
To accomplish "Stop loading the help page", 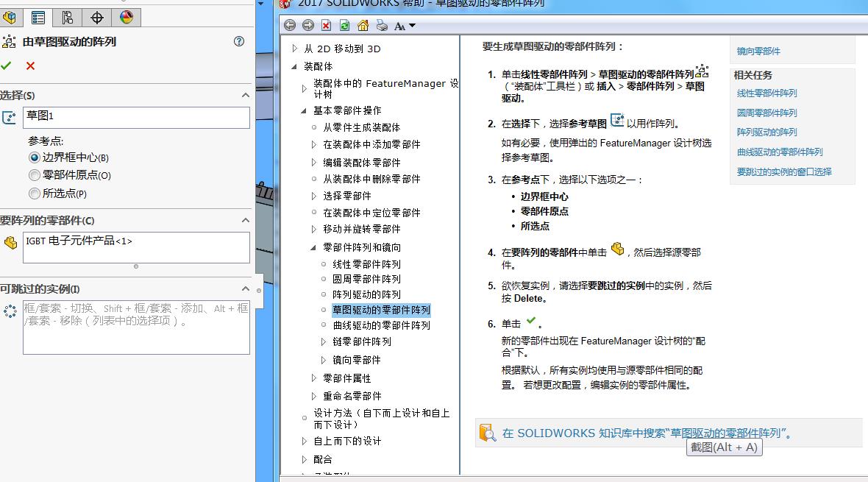I will pyautogui.click(x=327, y=25).
